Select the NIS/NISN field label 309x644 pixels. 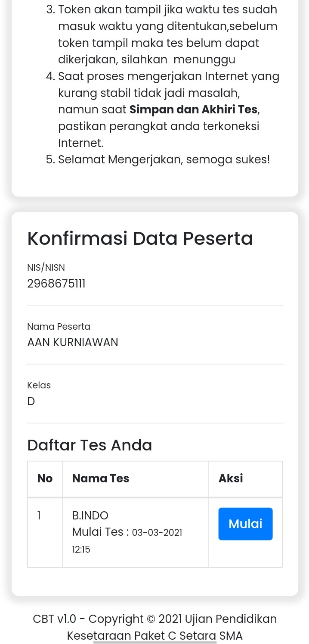(x=46, y=268)
